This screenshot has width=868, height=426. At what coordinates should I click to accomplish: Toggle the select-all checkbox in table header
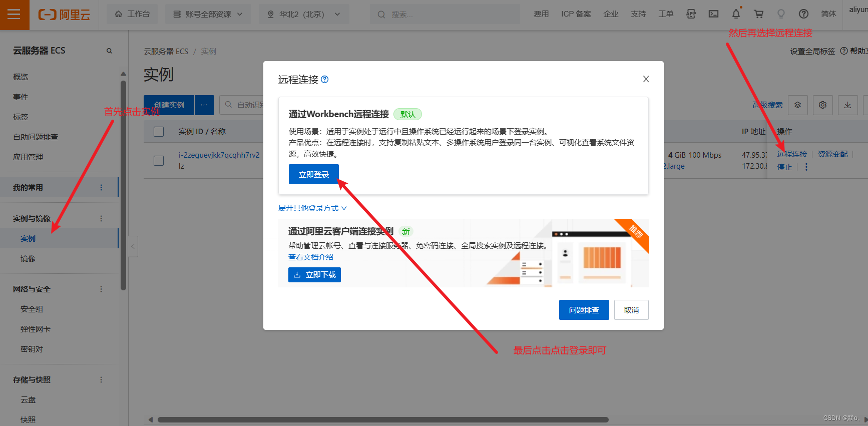point(159,132)
